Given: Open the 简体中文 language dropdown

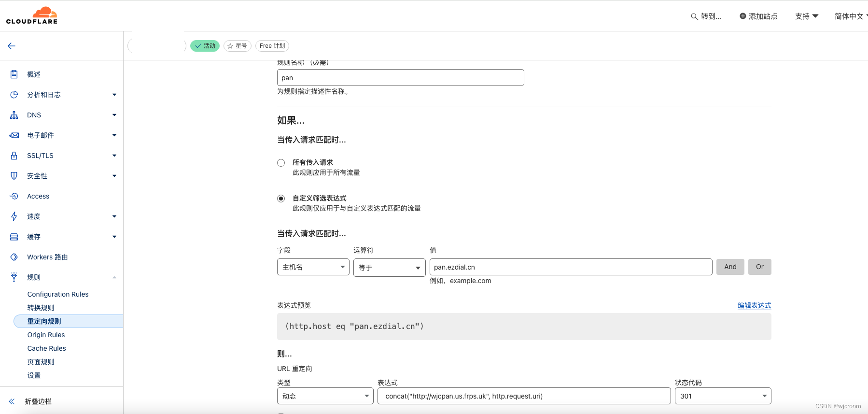Looking at the screenshot, I should (851, 16).
